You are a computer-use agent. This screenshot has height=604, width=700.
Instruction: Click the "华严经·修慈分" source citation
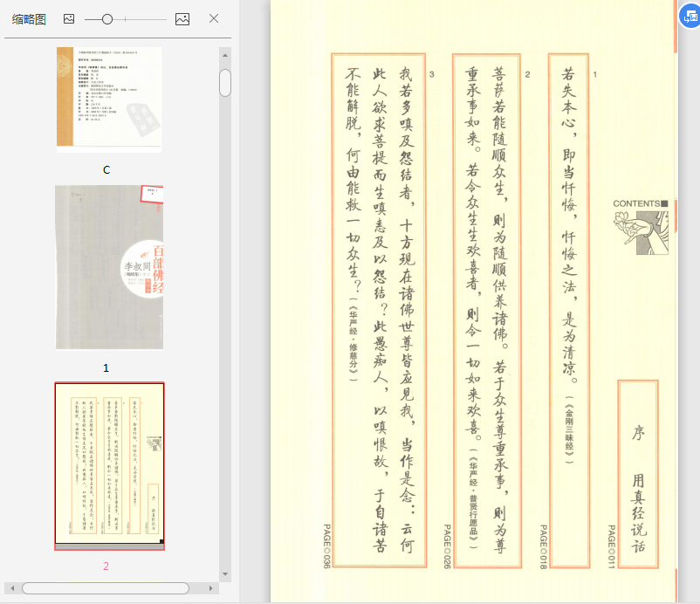click(x=353, y=340)
